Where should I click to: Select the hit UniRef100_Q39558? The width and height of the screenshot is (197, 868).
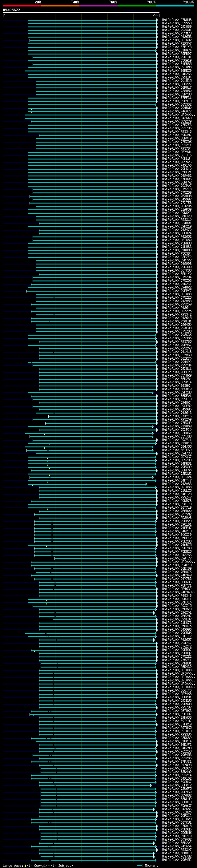coord(176,23)
